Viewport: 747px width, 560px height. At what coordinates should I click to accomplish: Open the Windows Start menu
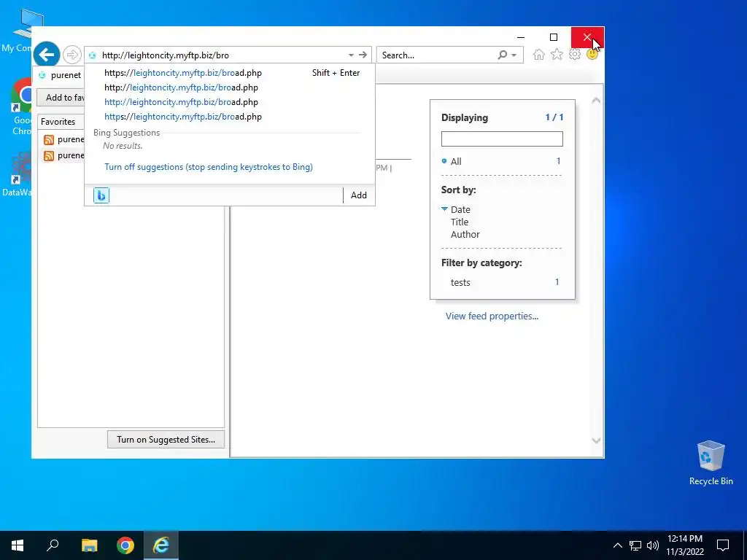click(18, 545)
